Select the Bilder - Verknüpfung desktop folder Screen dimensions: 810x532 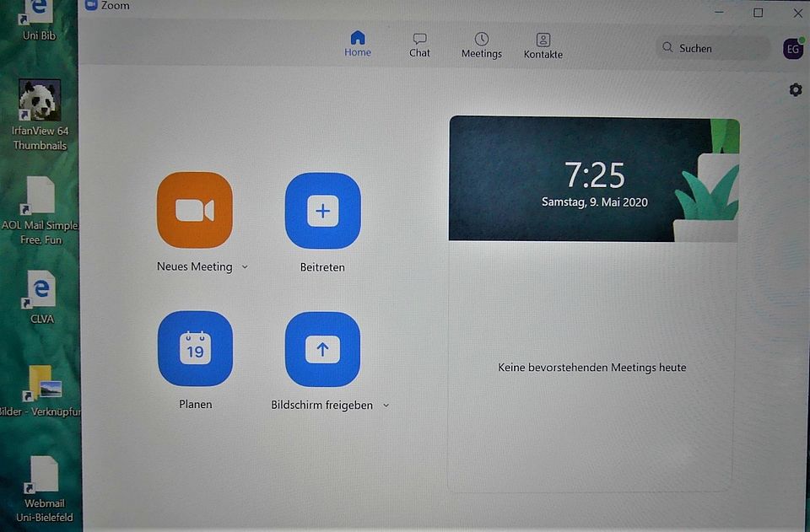[41, 391]
